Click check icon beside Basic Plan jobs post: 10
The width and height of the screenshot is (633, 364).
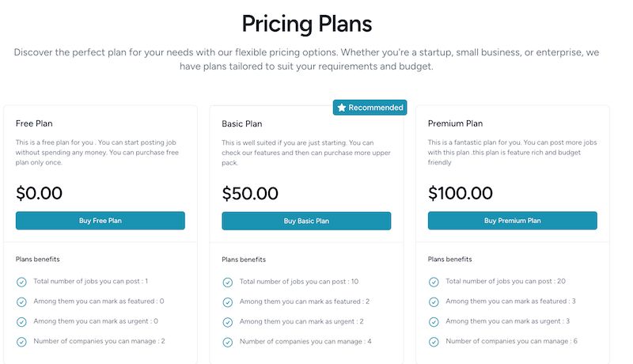(x=228, y=282)
